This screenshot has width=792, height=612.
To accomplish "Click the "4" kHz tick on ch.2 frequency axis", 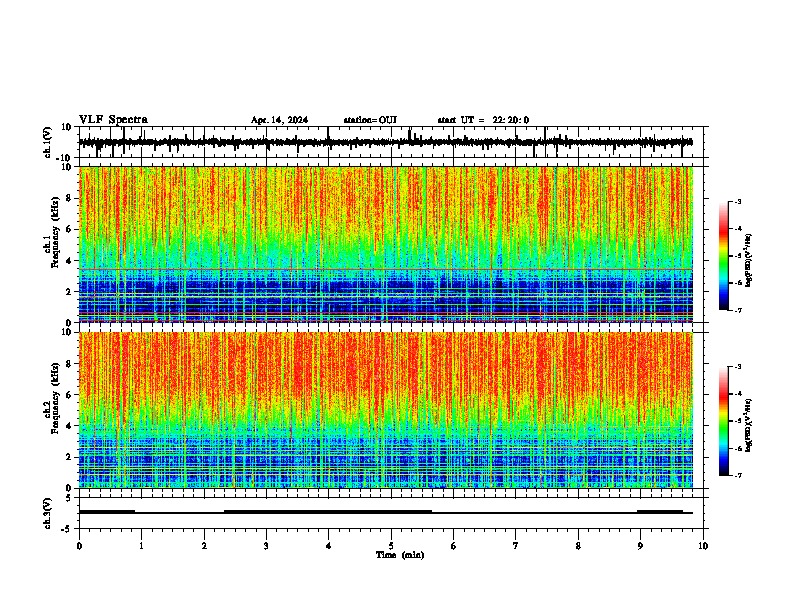I will (x=69, y=426).
